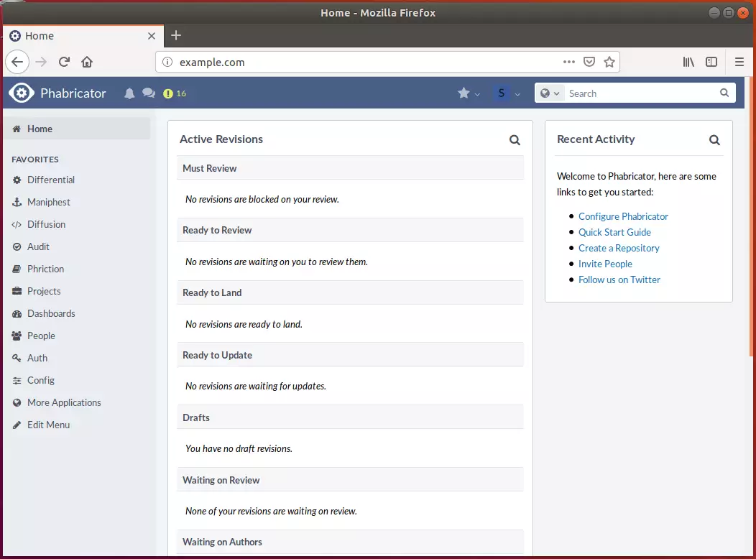Click the Recent Activity panel title

[596, 139]
